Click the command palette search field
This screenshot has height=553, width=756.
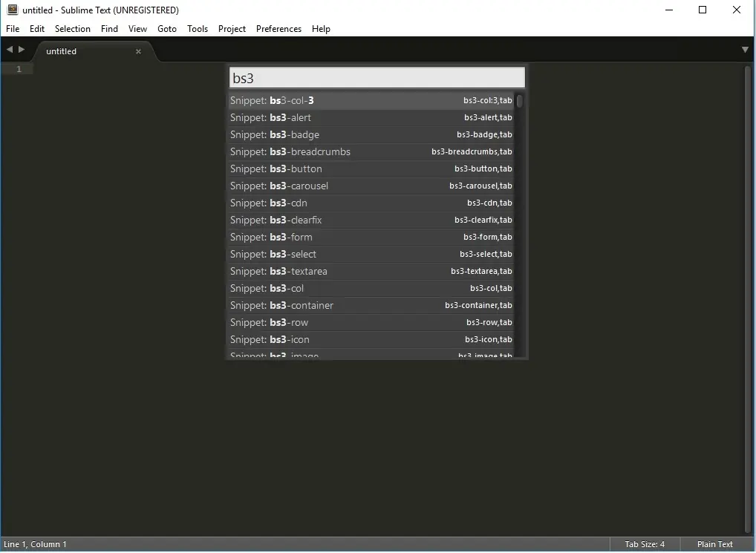coord(377,77)
